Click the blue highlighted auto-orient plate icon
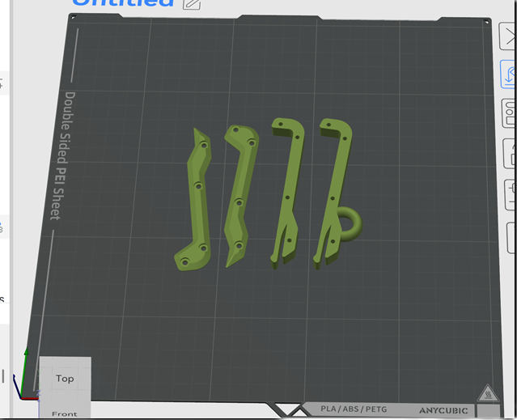Viewport: 517px width, 420px height. (508, 74)
